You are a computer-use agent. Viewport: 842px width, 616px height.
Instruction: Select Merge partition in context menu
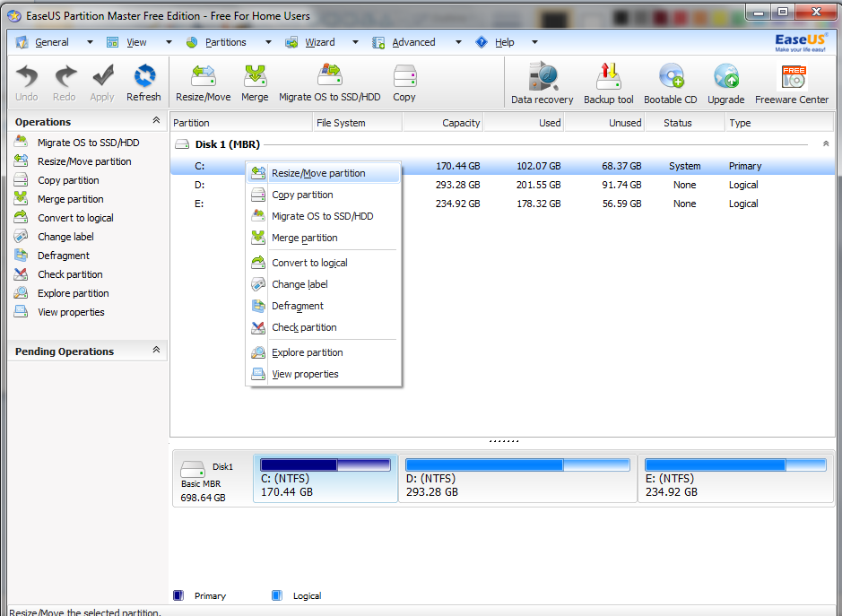[x=324, y=238]
